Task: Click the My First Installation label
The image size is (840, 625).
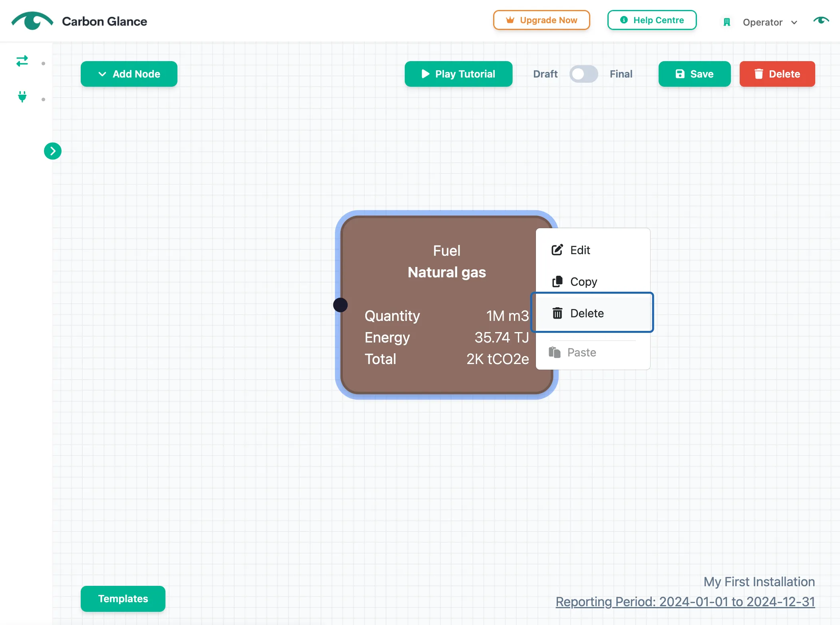Action: pos(759,581)
